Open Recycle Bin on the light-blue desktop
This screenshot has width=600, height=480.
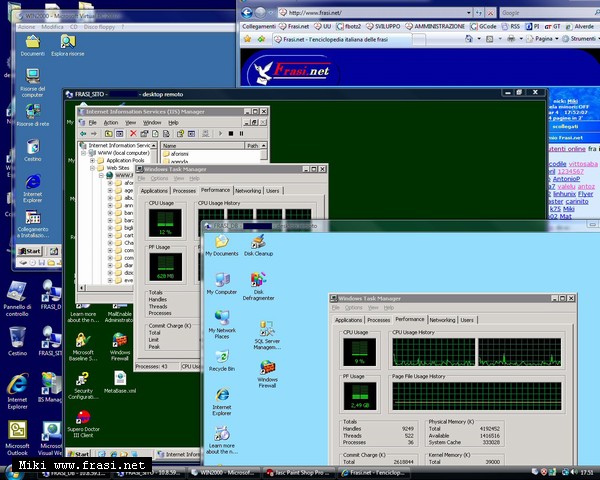point(222,355)
